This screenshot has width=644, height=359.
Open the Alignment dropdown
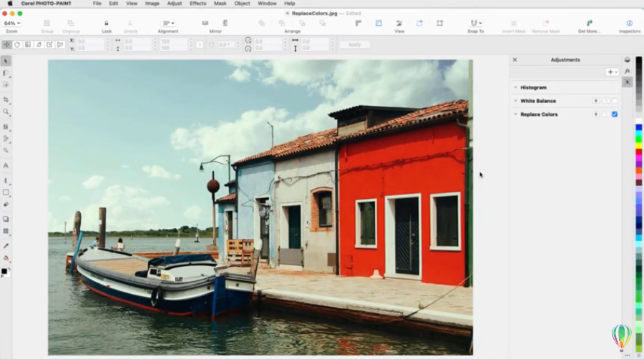click(x=168, y=24)
